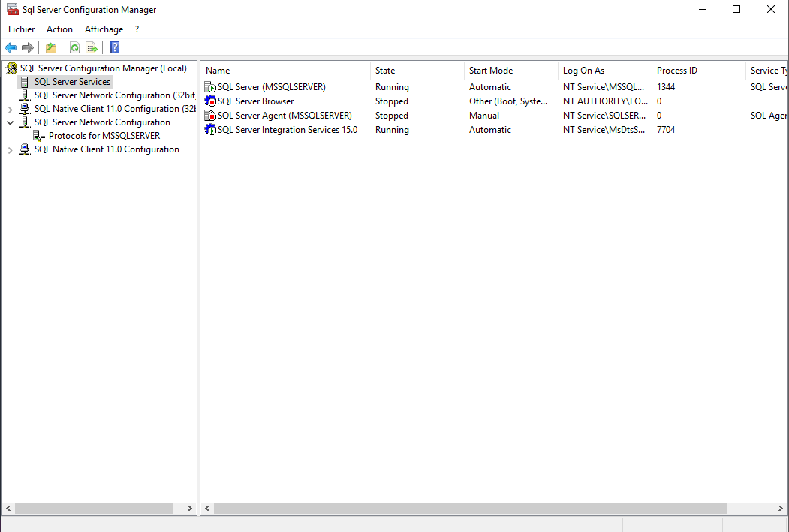Click the Native Client 11.0 (32bit) tree icon
The height and width of the screenshot is (532, 789).
(25, 109)
